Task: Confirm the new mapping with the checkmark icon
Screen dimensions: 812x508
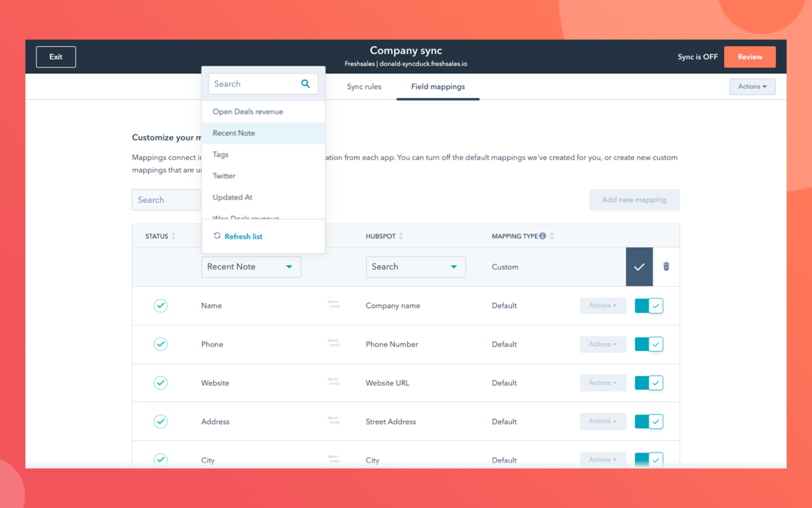Action: pos(639,267)
